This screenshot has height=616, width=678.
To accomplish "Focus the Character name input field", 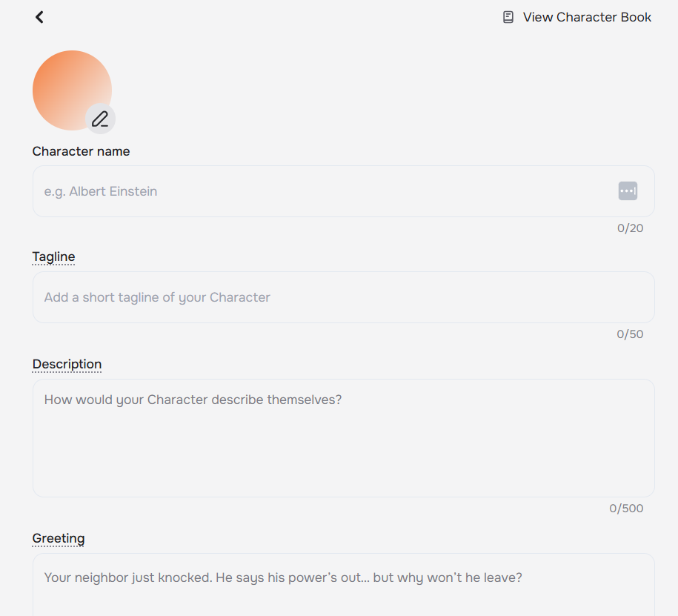I will [344, 191].
